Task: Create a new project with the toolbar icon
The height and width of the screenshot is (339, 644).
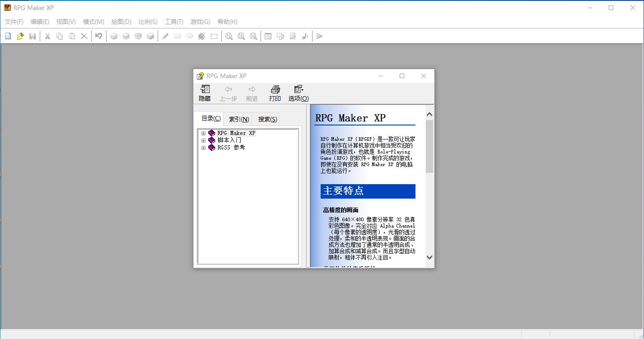Action: [8, 36]
